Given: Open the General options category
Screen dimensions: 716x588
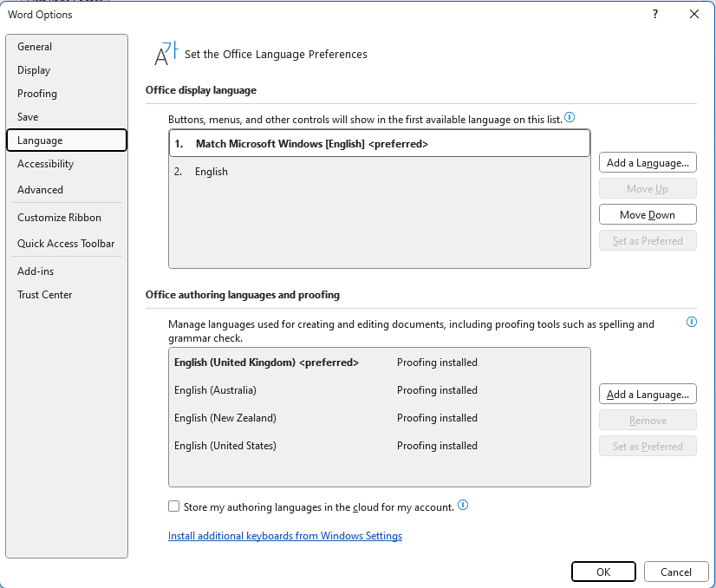Looking at the screenshot, I should [x=67, y=47].
